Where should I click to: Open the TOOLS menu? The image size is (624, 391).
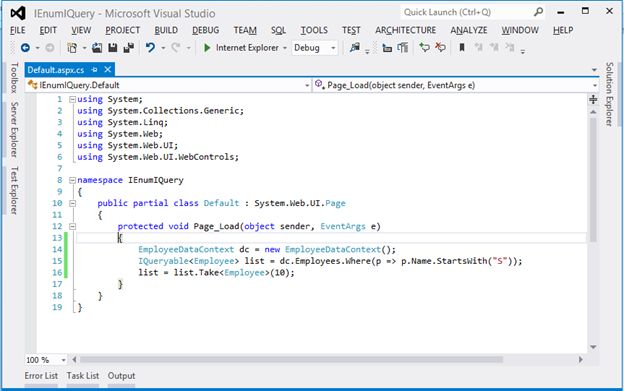click(x=314, y=30)
